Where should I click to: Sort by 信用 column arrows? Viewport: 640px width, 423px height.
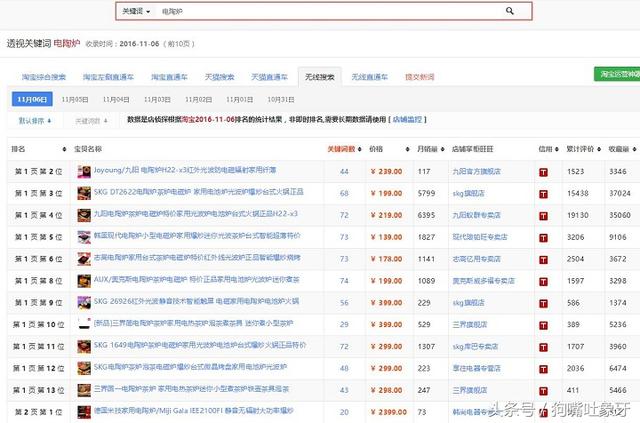[x=557, y=149]
